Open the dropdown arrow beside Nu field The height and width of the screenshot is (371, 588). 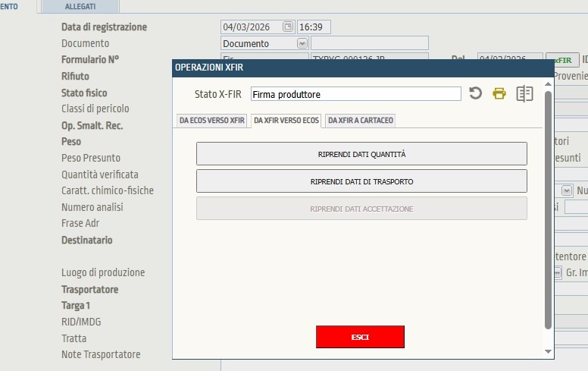566,190
